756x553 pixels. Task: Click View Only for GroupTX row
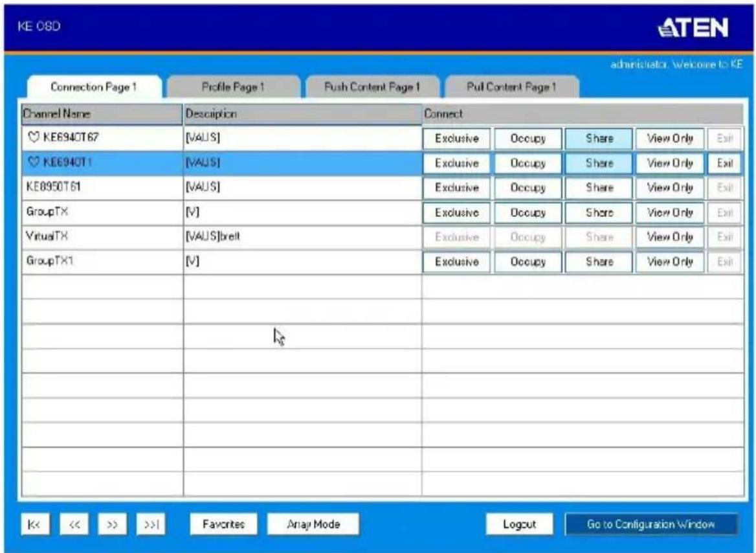click(670, 213)
